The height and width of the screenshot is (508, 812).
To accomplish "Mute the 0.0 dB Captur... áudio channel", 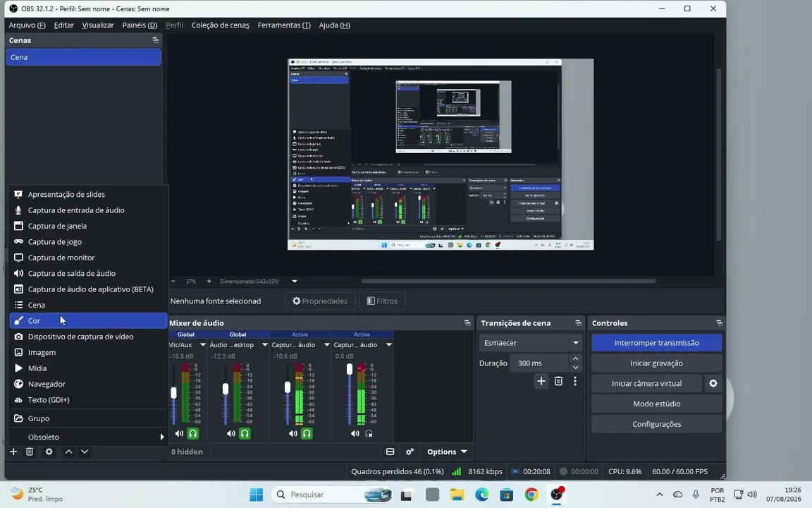I will tap(355, 433).
